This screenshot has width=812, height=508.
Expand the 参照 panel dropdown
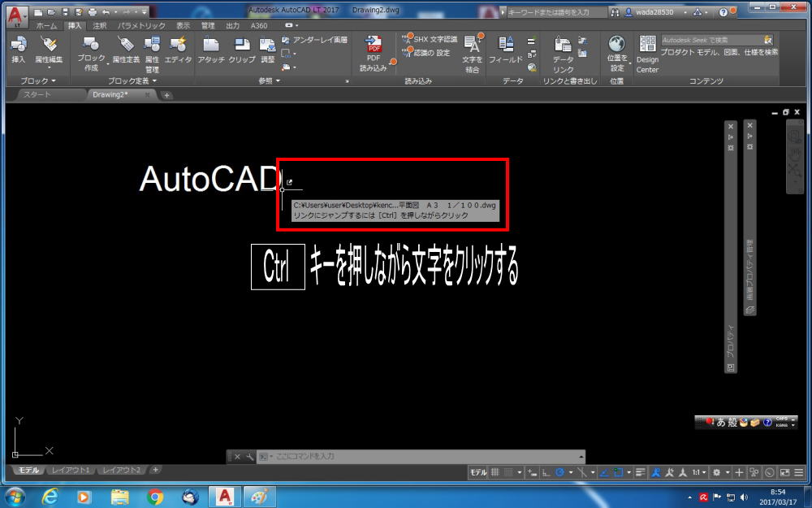270,80
